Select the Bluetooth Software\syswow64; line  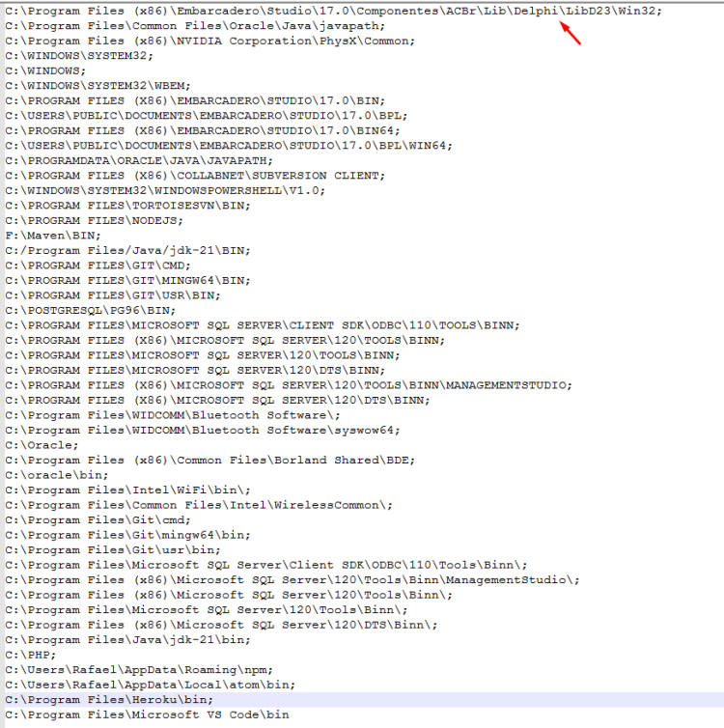click(203, 430)
